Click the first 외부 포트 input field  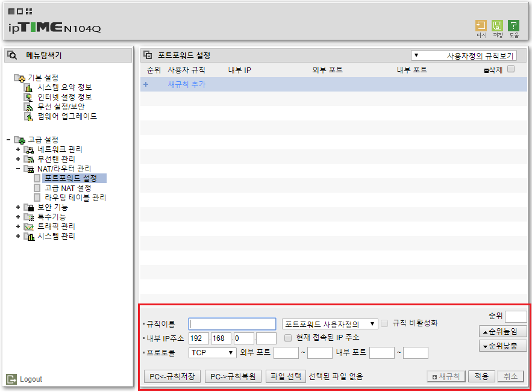(x=286, y=353)
